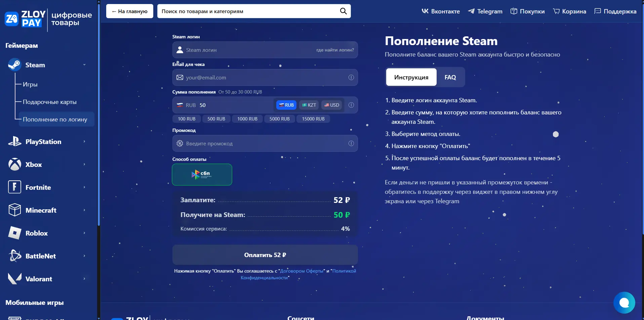Click the Roblox sidebar icon

(14, 233)
